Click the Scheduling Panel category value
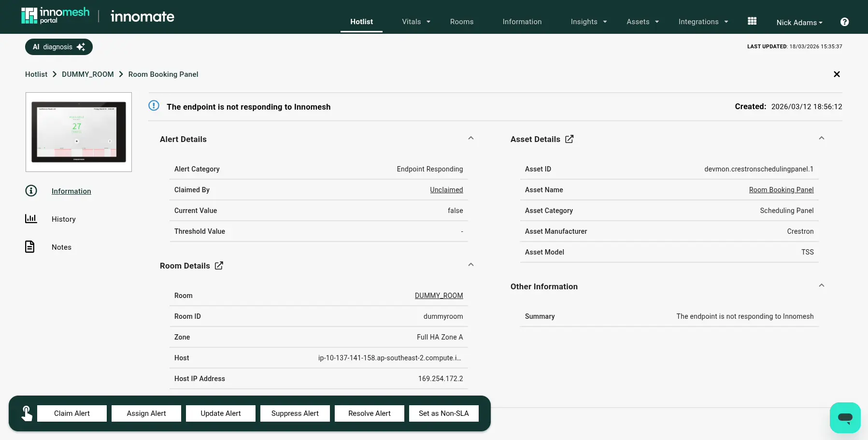This screenshot has height=440, width=868. click(x=787, y=211)
